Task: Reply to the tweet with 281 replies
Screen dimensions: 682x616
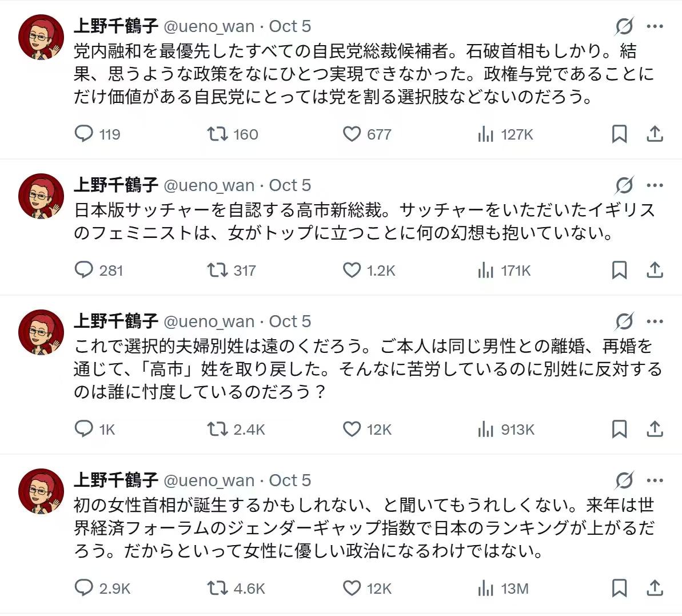Action: click(x=84, y=270)
